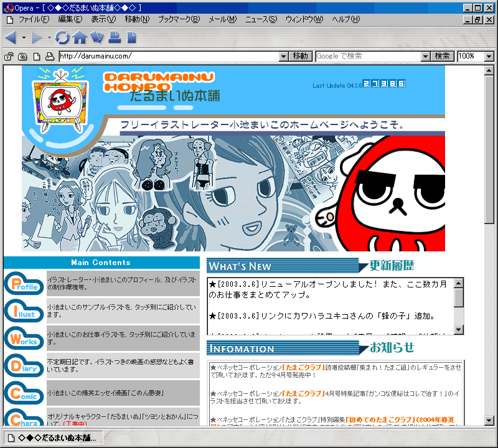This screenshot has height=448, width=498.
Task: Restore the inner document window button
Action: [x=477, y=20]
